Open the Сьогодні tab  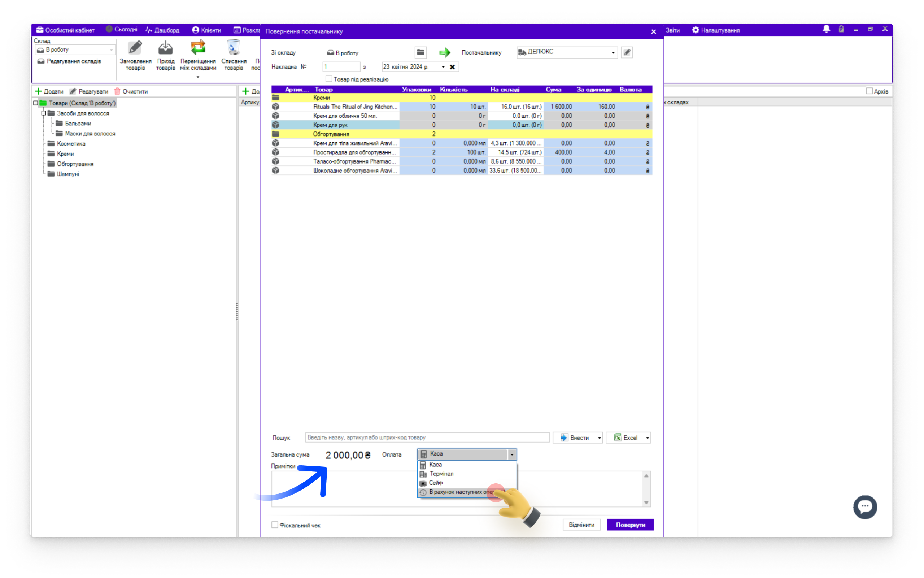[121, 29]
